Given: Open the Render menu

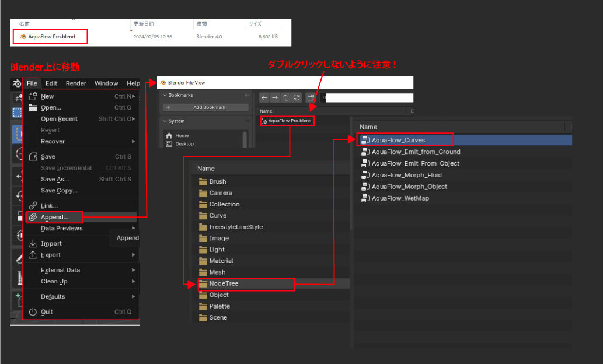Looking at the screenshot, I should click(x=76, y=83).
